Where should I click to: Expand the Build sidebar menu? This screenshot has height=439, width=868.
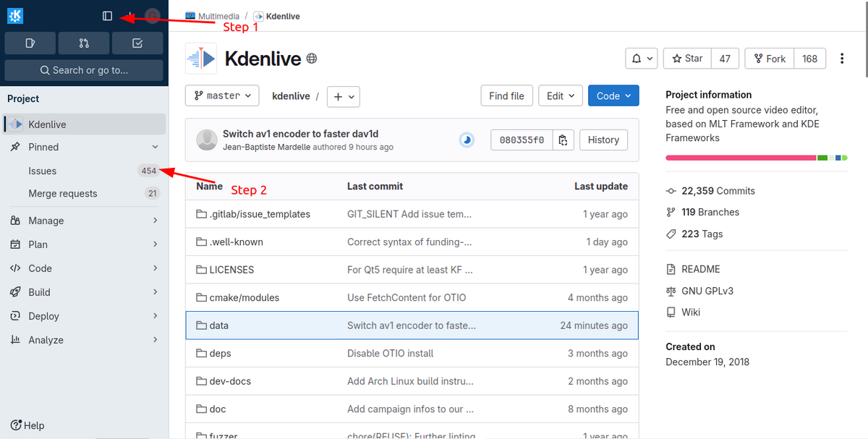(x=84, y=292)
